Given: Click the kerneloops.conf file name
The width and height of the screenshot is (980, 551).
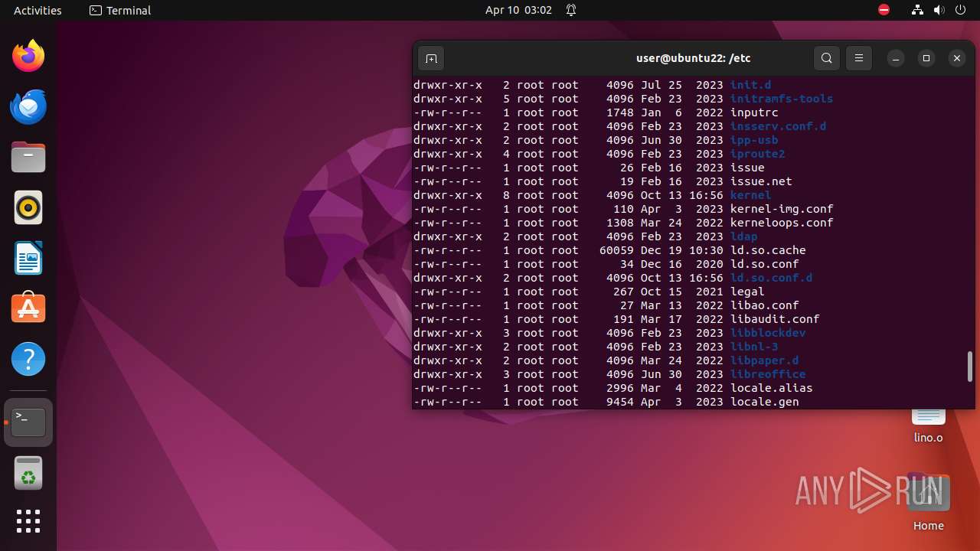Looking at the screenshot, I should pos(782,223).
